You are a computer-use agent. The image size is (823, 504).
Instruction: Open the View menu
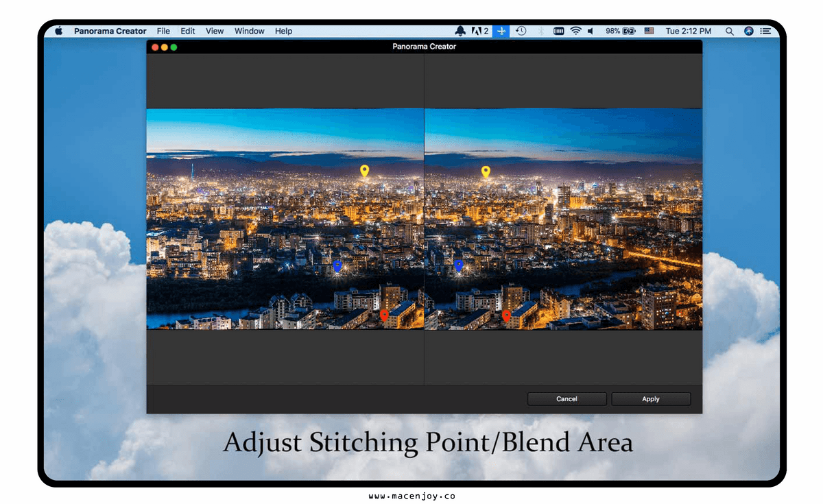click(215, 31)
